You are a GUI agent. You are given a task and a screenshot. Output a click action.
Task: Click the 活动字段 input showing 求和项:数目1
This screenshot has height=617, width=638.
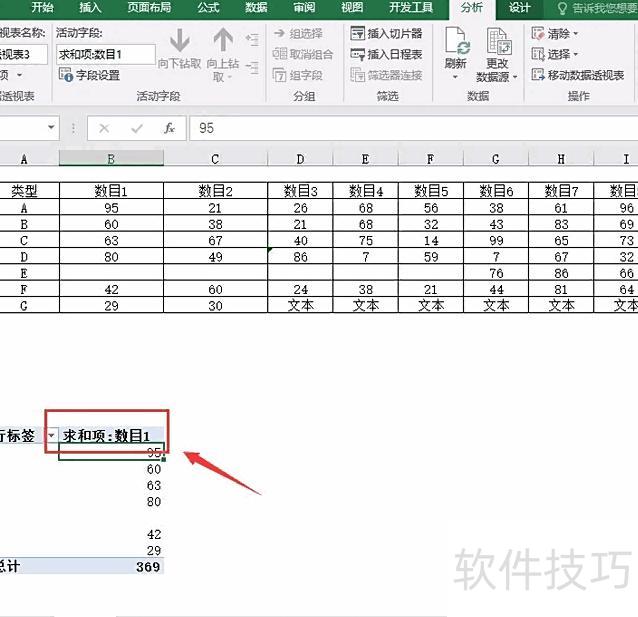106,55
